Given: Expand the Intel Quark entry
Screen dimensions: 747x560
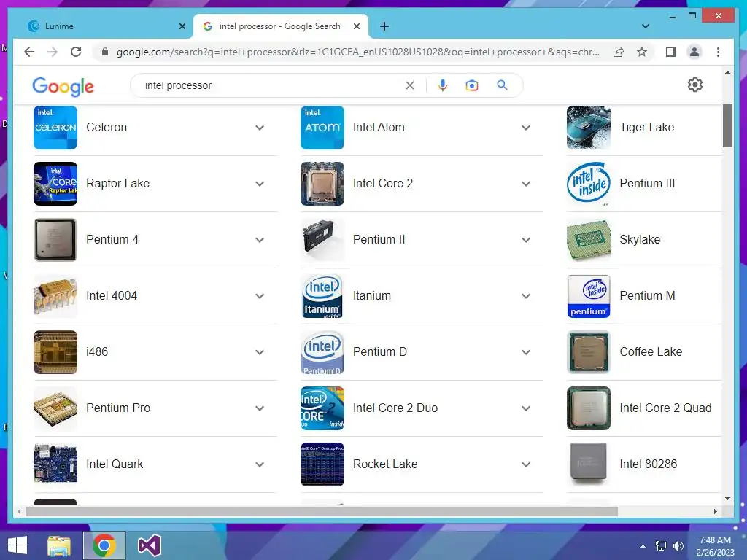Looking at the screenshot, I should 260,464.
